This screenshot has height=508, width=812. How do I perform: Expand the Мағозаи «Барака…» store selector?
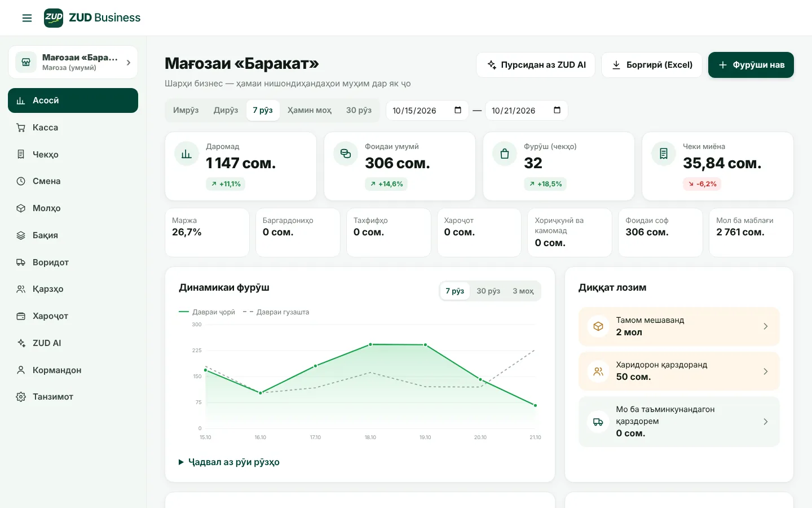[73, 62]
